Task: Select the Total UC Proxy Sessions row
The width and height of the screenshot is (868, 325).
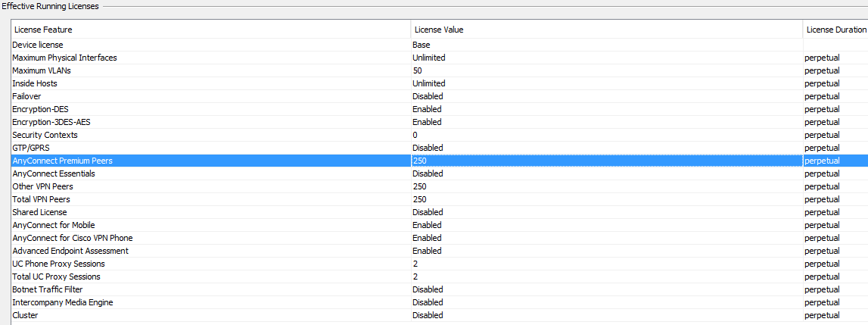Action: click(x=440, y=277)
